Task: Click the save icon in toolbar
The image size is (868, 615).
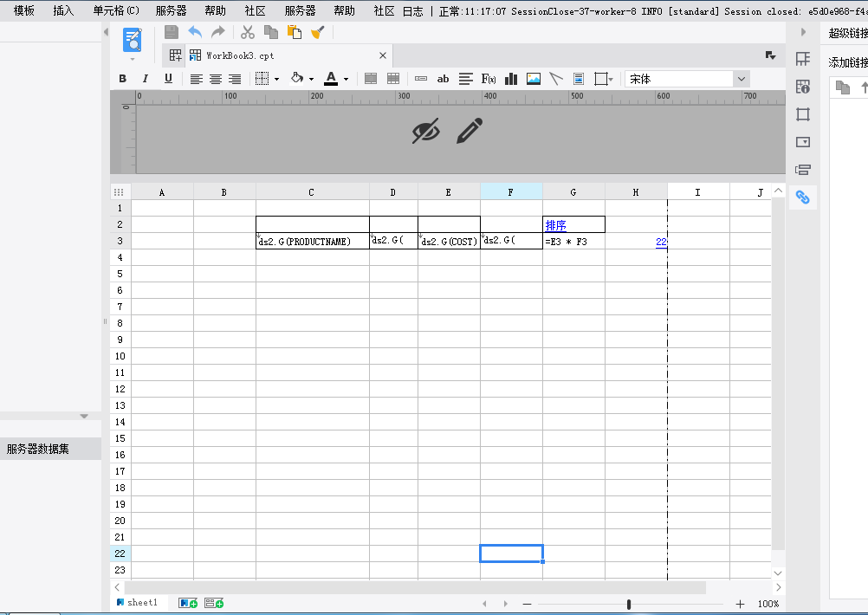Action: (x=172, y=32)
